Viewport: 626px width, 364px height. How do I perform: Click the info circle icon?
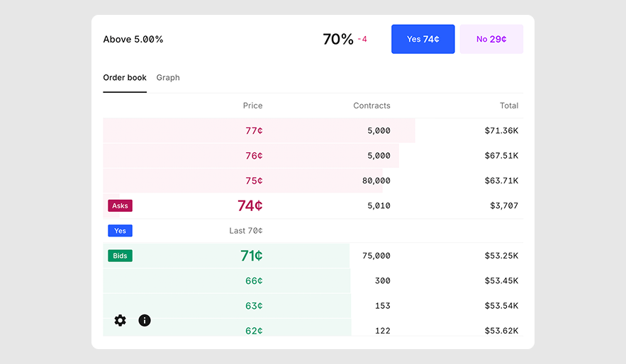pos(145,320)
